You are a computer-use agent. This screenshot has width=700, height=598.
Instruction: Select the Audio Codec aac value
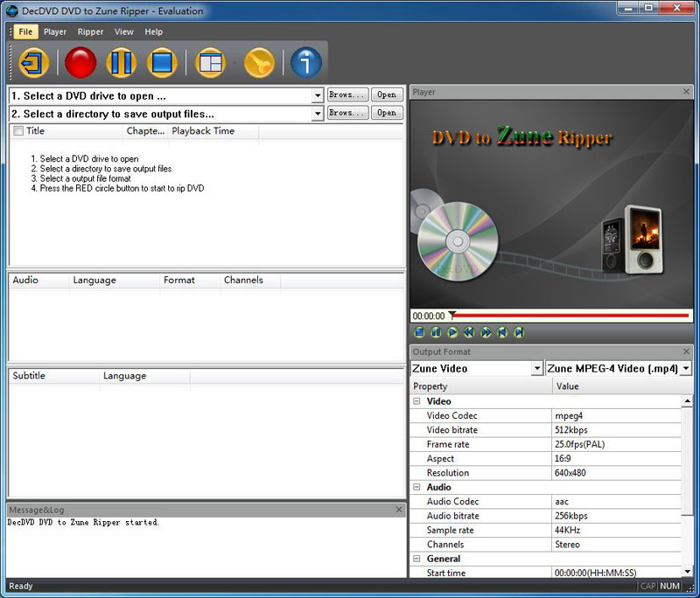click(x=616, y=501)
